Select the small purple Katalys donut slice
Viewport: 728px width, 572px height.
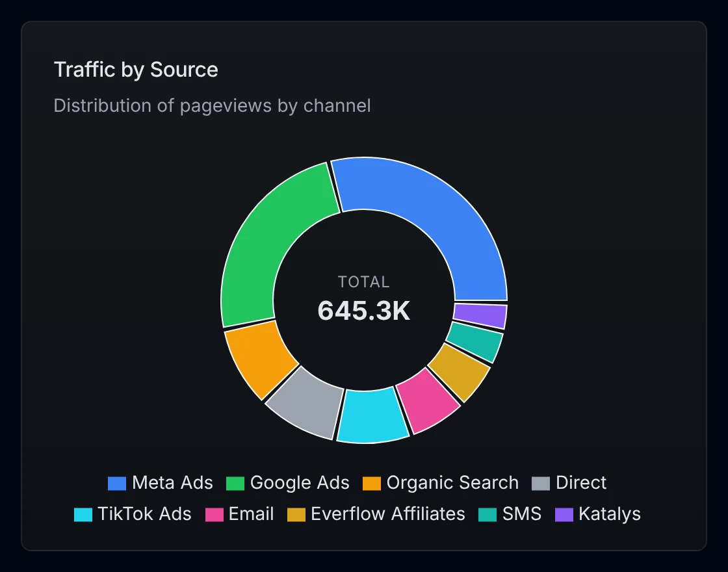click(480, 316)
